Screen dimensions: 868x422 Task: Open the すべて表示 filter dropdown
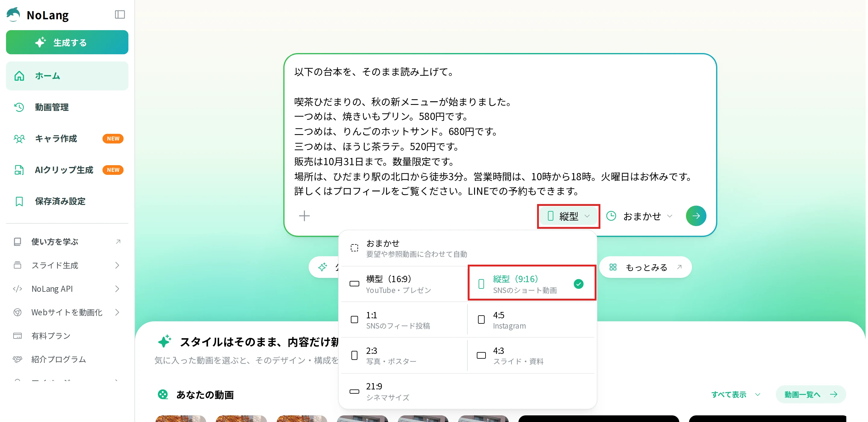coord(736,394)
